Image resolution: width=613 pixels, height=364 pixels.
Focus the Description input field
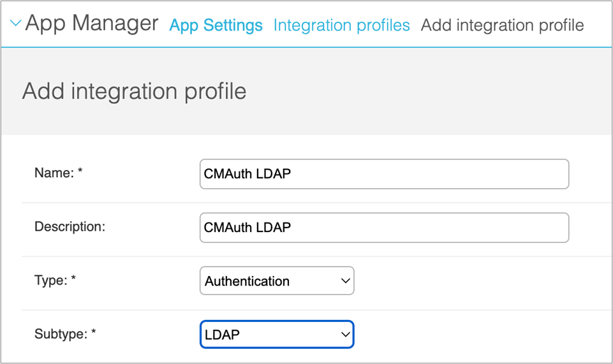384,228
